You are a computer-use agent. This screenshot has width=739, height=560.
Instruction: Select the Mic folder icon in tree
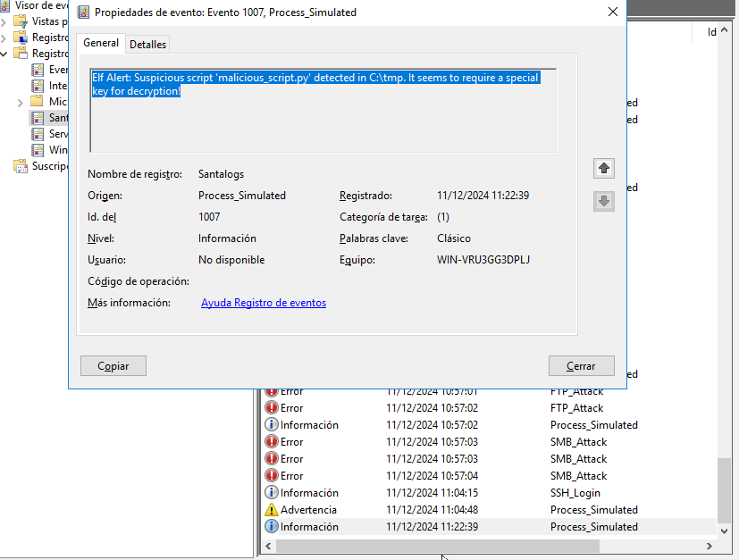[37, 101]
